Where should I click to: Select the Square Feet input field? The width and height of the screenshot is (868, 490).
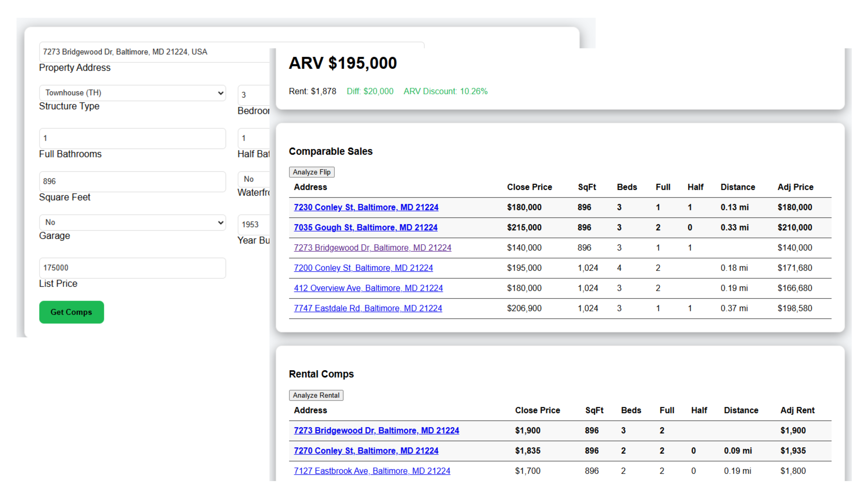tap(132, 181)
